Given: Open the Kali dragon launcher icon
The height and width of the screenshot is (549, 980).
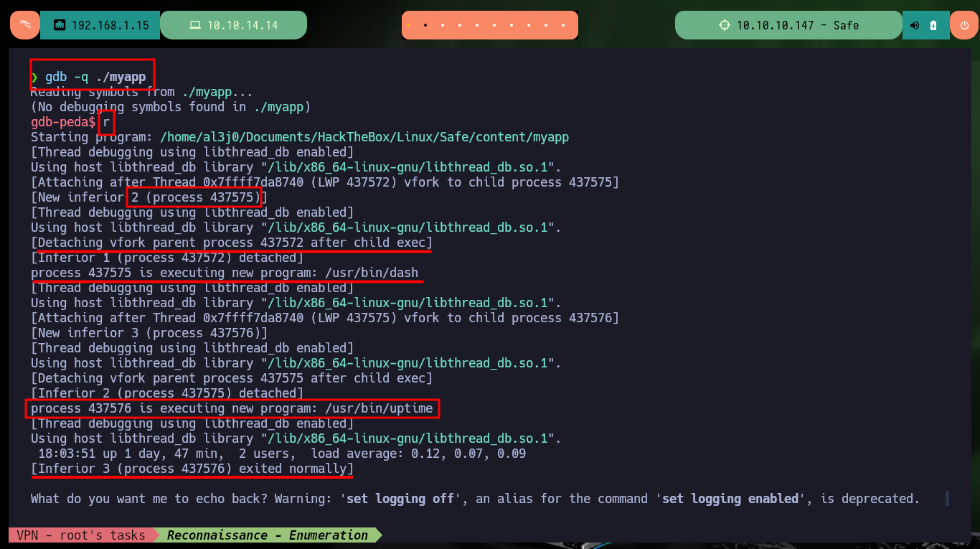Looking at the screenshot, I should click(25, 25).
